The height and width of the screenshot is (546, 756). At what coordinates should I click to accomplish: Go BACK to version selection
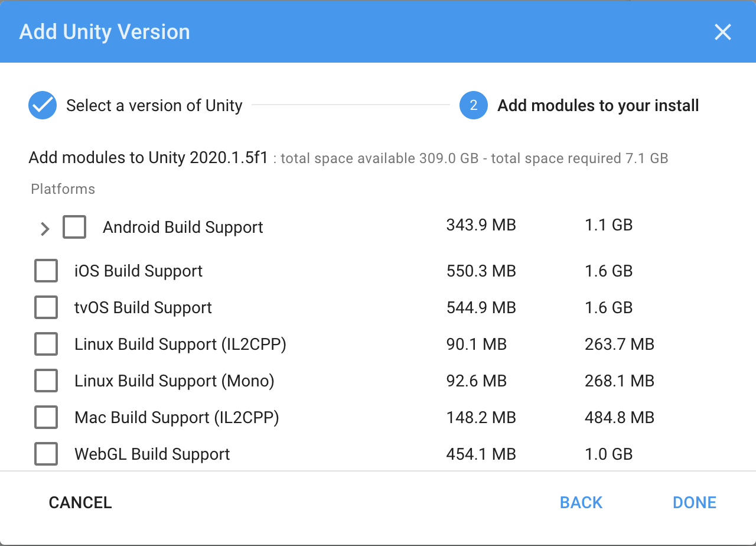581,503
